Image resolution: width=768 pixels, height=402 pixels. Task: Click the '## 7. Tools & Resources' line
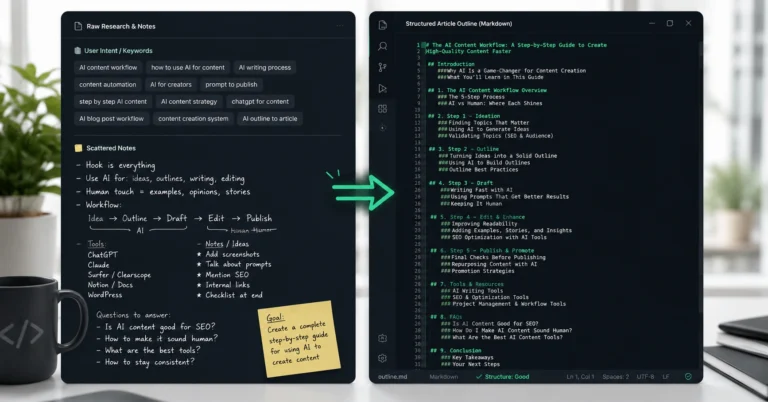pyautogui.click(x=467, y=284)
